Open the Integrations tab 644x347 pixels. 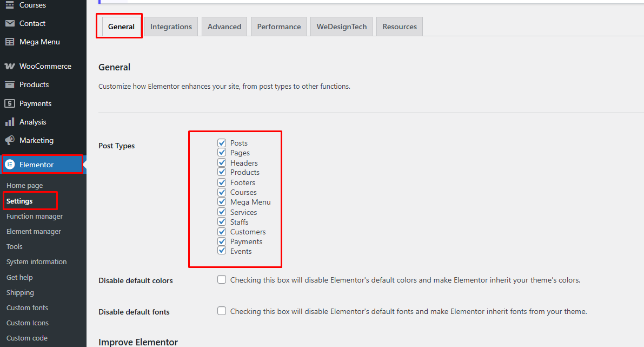(171, 27)
